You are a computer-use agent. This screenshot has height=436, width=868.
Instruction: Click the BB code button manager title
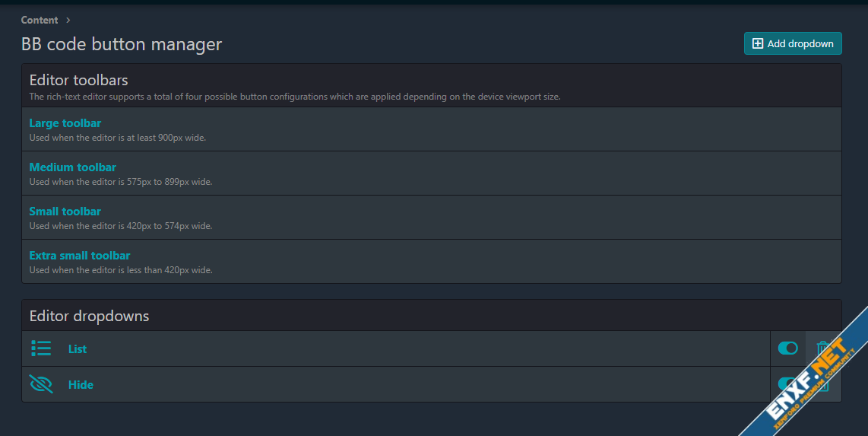pos(122,44)
